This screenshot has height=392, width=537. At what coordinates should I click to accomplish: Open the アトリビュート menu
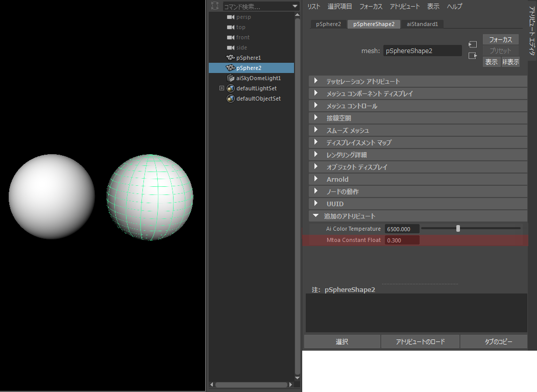[404, 7]
